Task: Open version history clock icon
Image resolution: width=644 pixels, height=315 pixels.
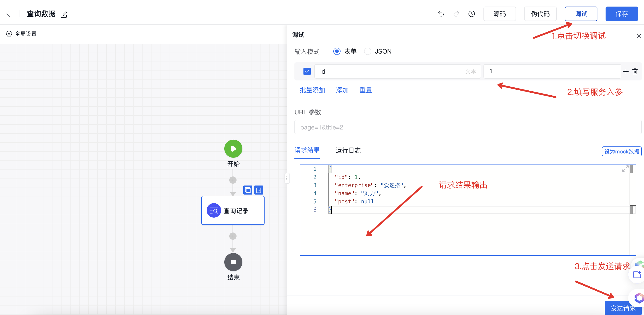Action: (x=471, y=14)
